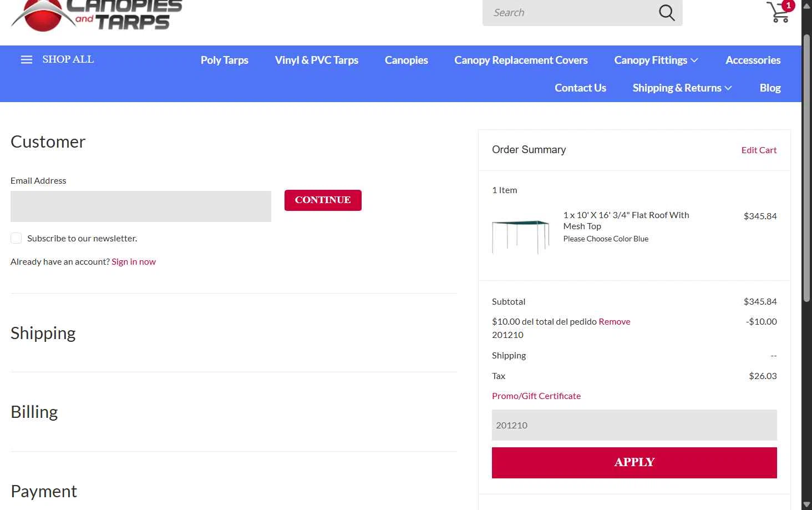Viewport: 812px width, 510px height.
Task: Click the search magnifier icon
Action: tap(667, 12)
